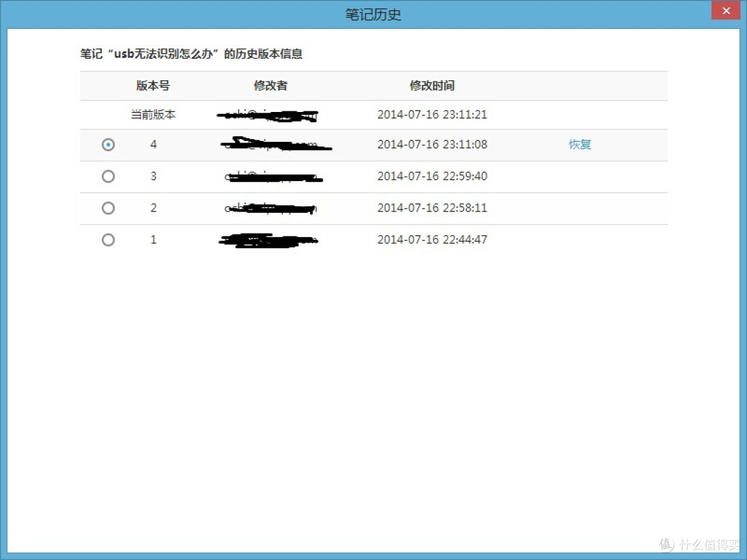Pick the version 1 radio button
Screen dimensions: 747x560
(108, 239)
